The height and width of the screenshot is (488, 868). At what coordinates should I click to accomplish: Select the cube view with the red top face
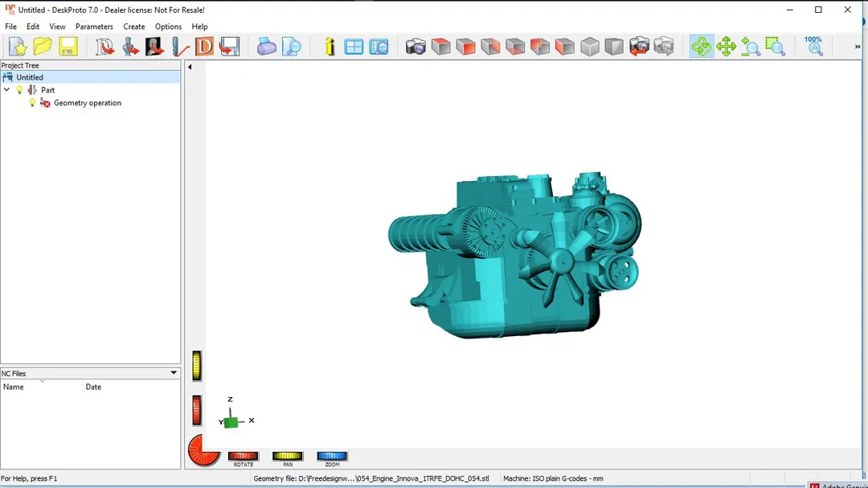pos(440,47)
